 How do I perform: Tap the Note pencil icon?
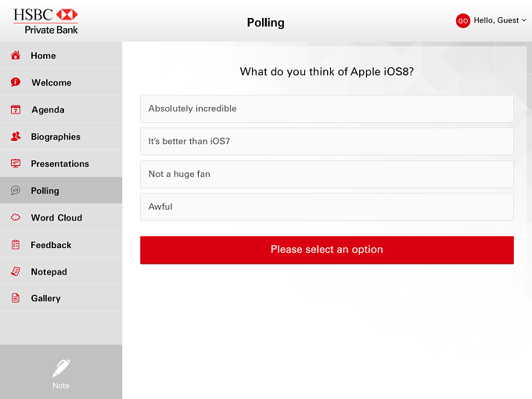point(61,368)
